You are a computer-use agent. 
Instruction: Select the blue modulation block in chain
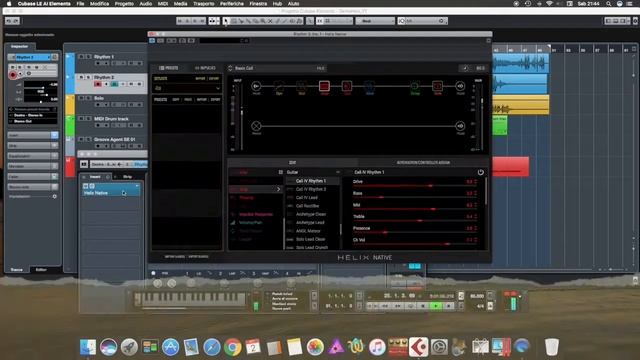[369, 86]
